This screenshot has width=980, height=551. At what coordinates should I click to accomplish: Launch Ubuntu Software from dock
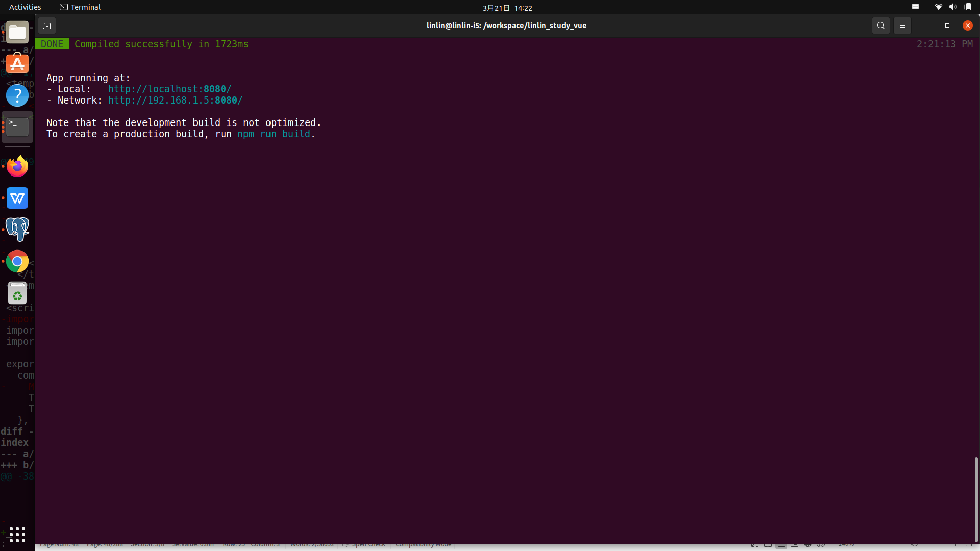point(17,64)
